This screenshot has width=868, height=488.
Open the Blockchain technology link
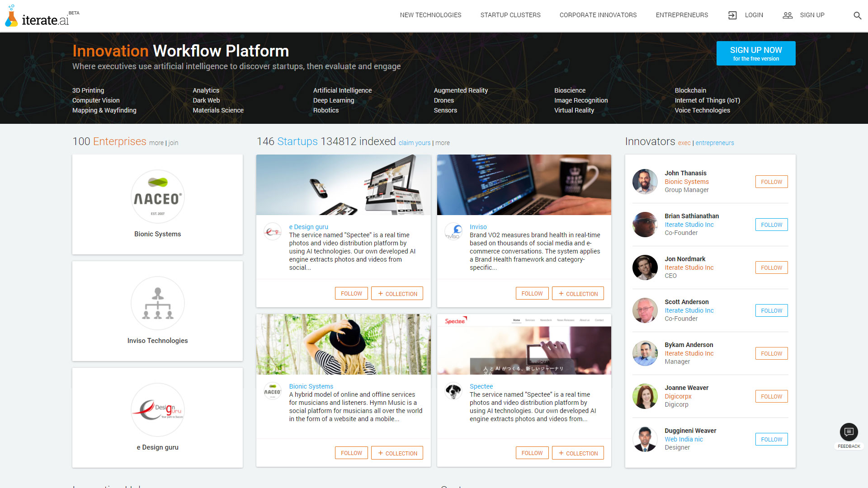[690, 90]
